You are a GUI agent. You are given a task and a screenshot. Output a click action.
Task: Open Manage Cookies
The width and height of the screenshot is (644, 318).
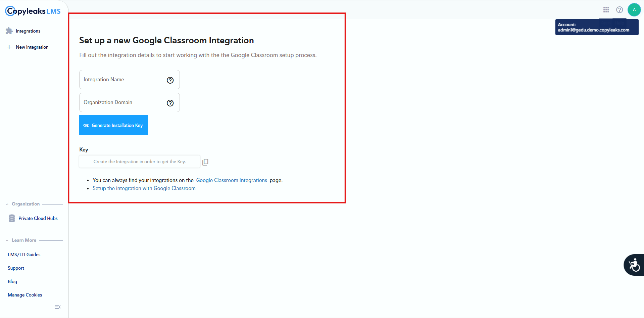pyautogui.click(x=25, y=295)
